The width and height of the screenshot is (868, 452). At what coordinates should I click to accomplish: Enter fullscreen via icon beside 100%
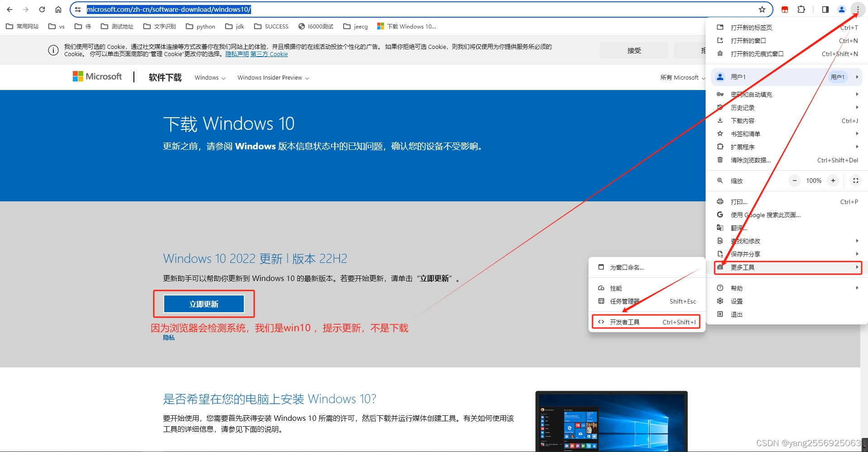coord(855,181)
